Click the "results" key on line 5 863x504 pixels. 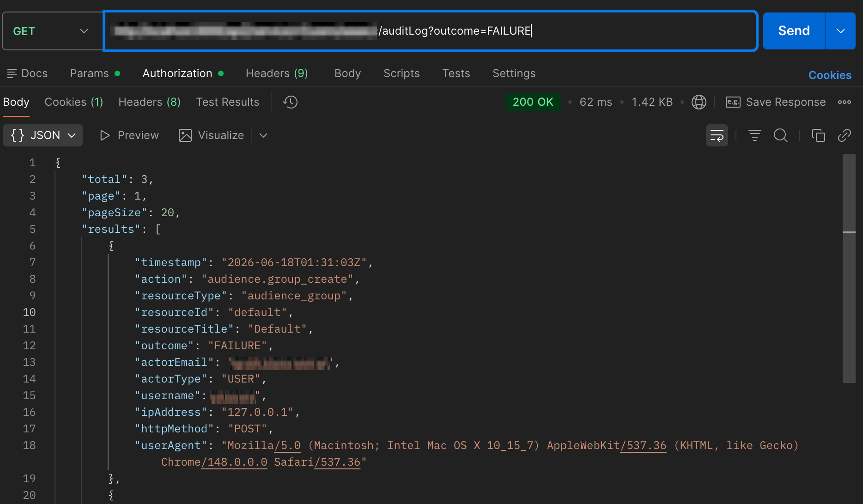point(111,229)
